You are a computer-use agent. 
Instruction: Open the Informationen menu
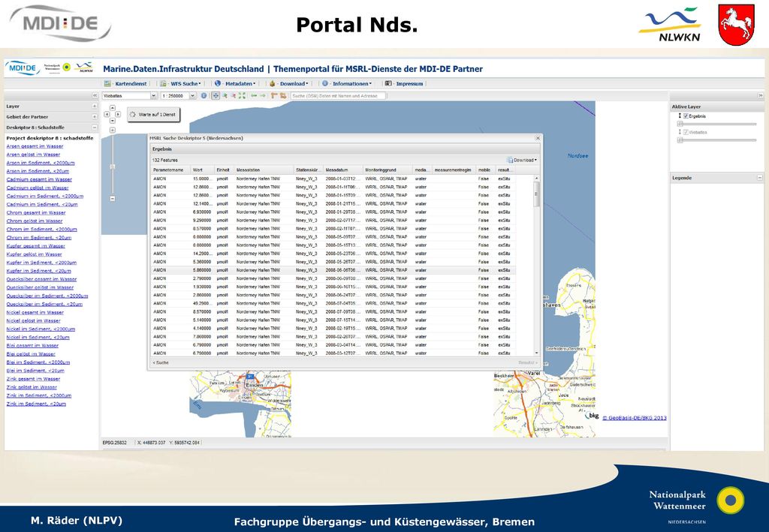coord(347,84)
